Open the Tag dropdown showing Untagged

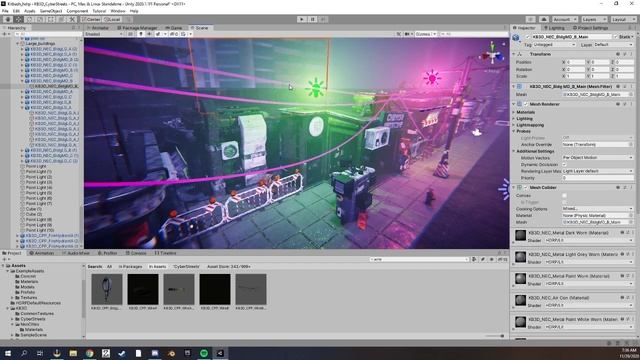(x=555, y=44)
